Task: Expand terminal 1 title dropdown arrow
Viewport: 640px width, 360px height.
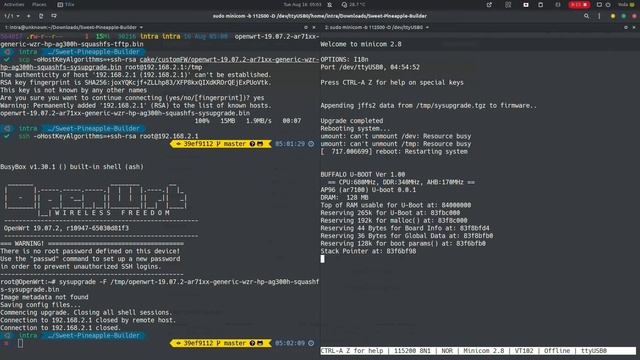Action: tap(141, 27)
